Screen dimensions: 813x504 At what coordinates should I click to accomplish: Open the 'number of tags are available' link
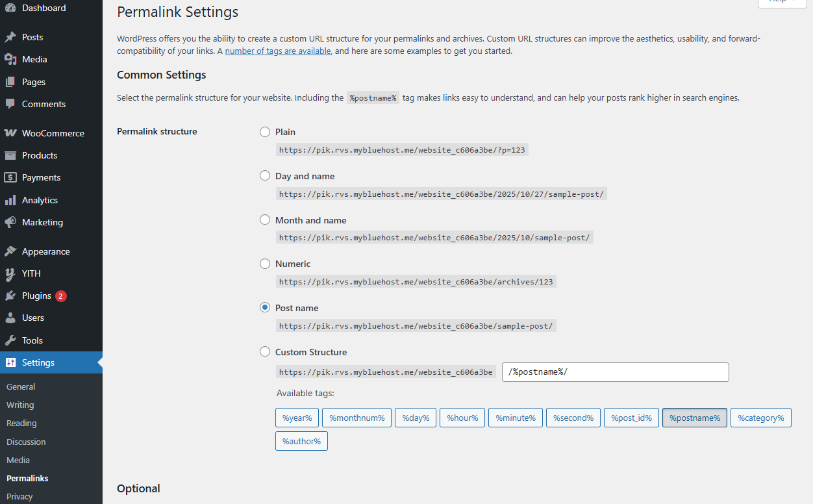278,51
